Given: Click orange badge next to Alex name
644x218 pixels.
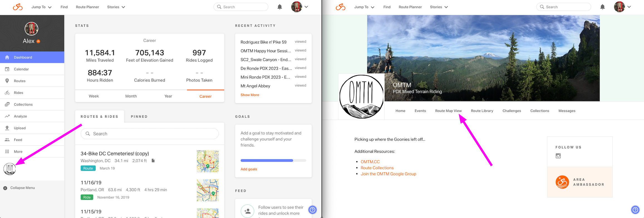Looking at the screenshot, I should click(38, 41).
